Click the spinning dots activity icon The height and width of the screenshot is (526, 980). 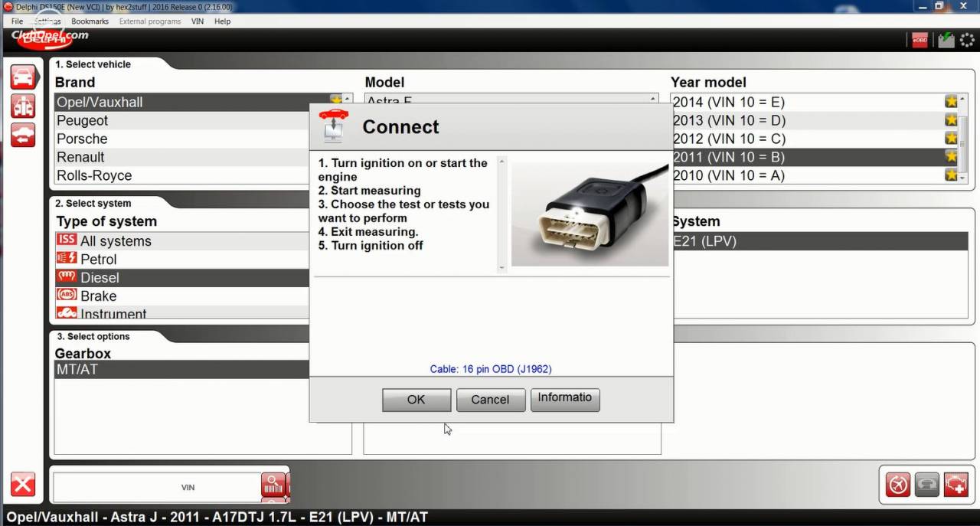tap(967, 40)
